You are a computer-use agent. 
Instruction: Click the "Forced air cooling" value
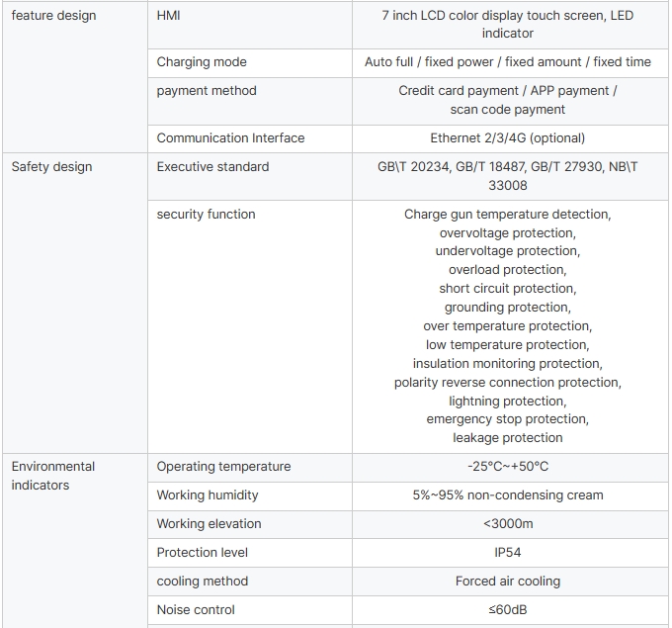pyautogui.click(x=507, y=582)
